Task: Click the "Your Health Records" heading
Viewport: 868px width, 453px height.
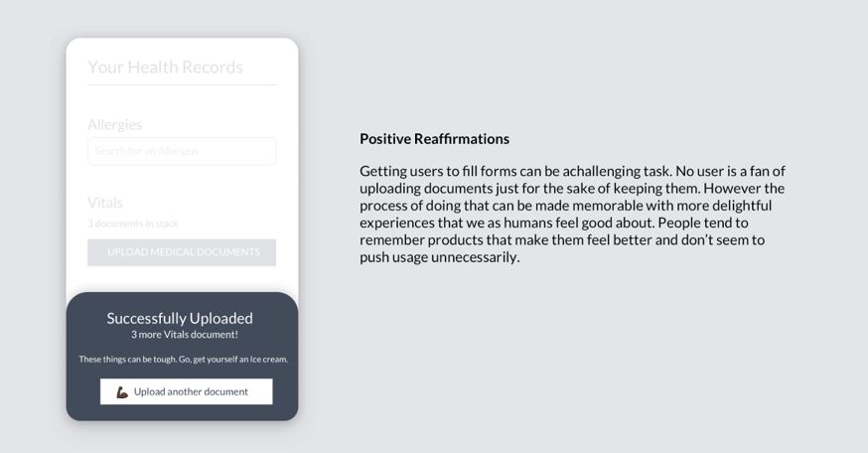Action: pyautogui.click(x=165, y=68)
